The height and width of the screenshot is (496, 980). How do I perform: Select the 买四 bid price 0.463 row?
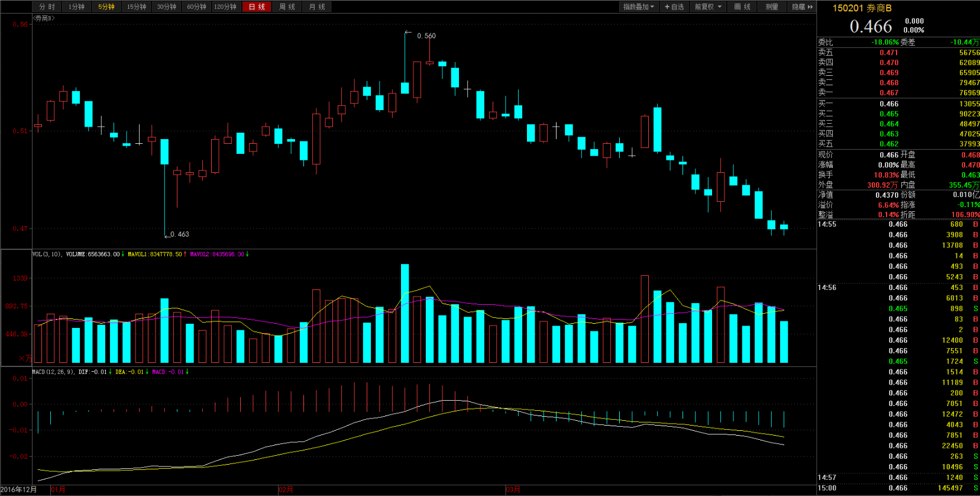click(898, 134)
